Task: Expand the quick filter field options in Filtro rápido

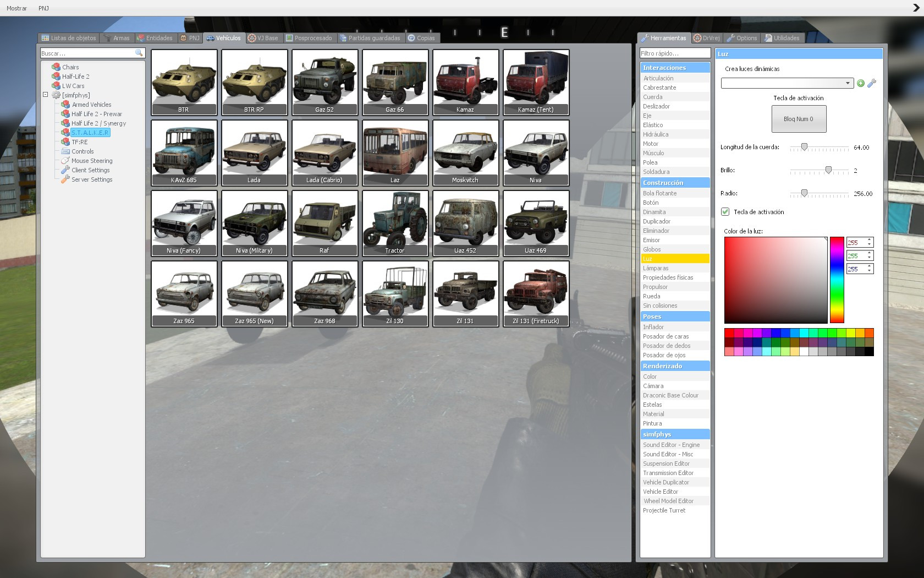Action: [674, 53]
